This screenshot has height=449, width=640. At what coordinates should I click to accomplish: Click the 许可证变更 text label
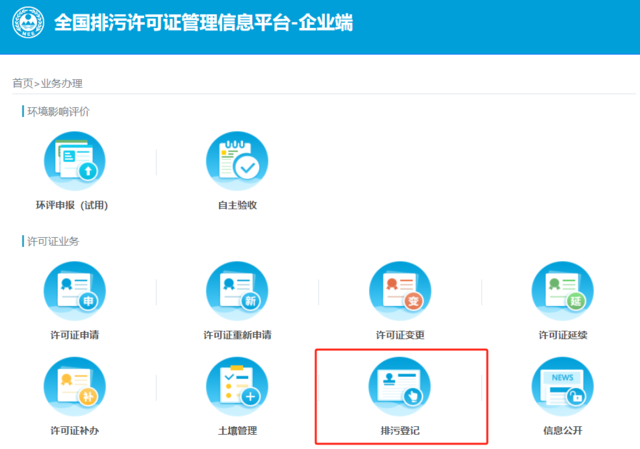pos(400,335)
